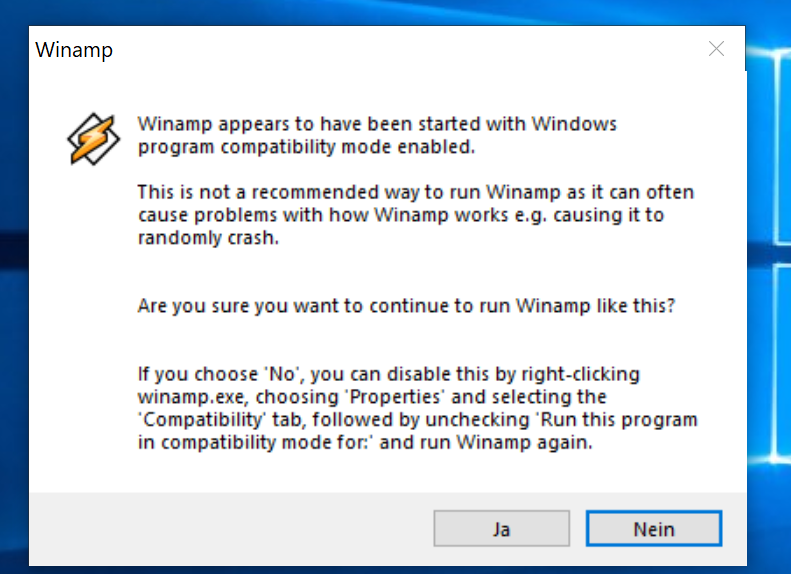This screenshot has height=574, width=791.
Task: Click the 'Are you sure' question text
Action: [406, 306]
